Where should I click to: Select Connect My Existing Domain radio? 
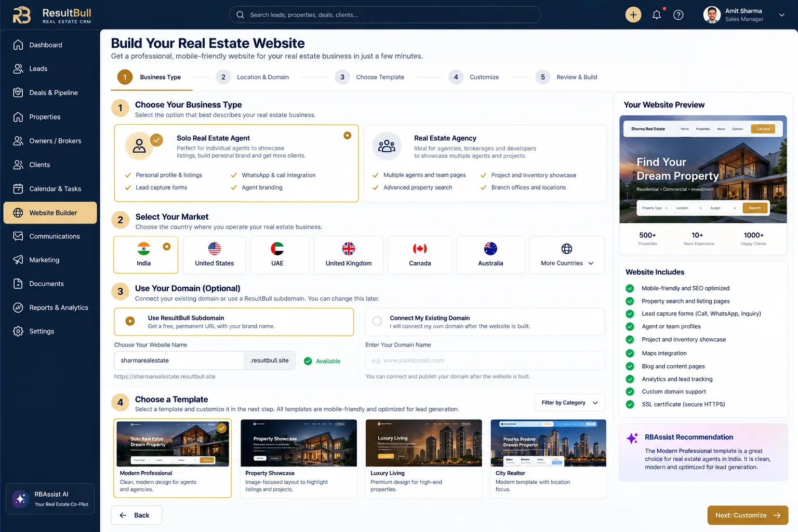coord(377,321)
